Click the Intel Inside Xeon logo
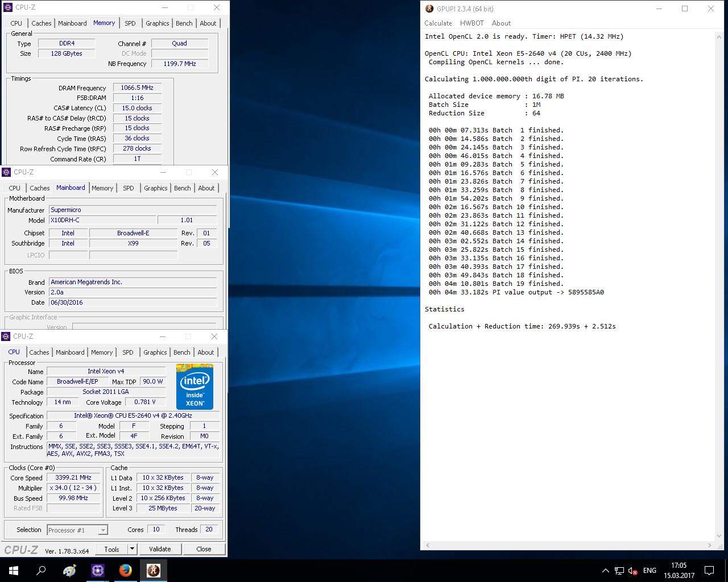The height and width of the screenshot is (582, 728). coord(195,387)
